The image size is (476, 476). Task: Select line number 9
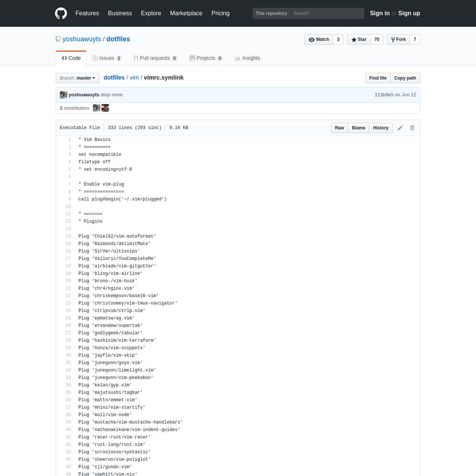point(69,199)
